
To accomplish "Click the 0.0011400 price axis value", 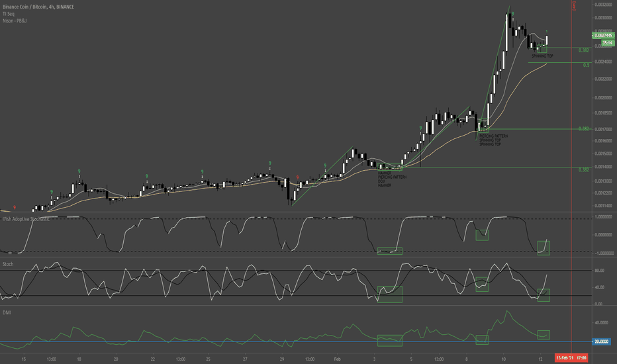I will point(603,205).
